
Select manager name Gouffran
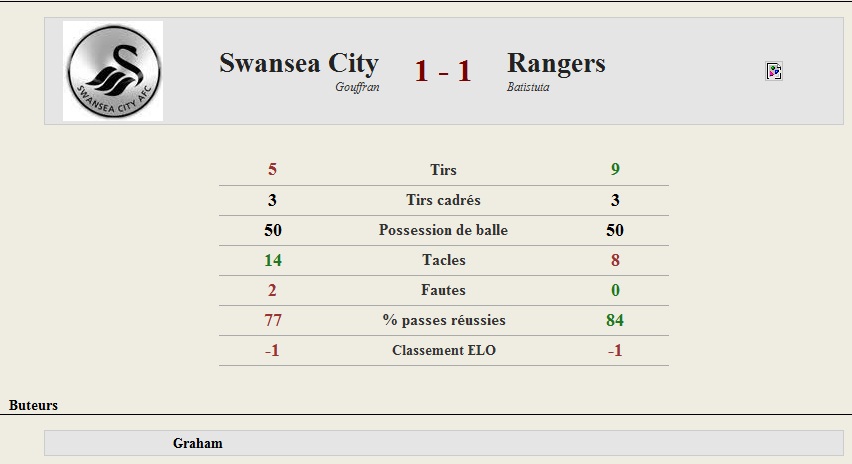pos(357,87)
